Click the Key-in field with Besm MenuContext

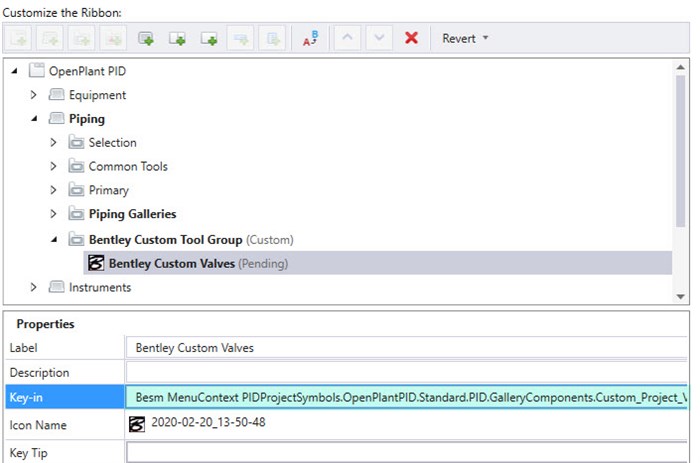point(406,397)
